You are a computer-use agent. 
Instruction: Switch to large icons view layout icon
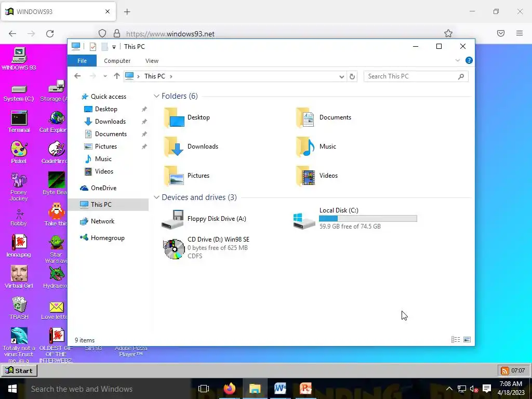(x=467, y=339)
